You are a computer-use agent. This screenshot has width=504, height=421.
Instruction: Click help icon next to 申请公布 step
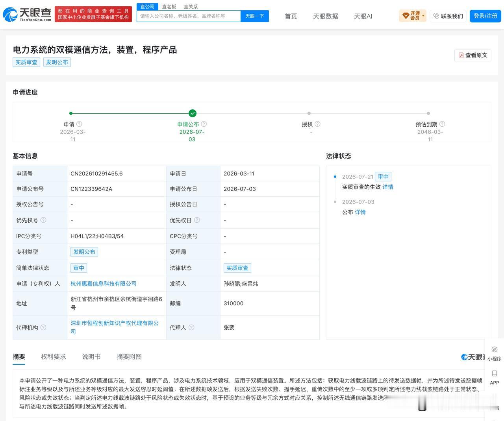pyautogui.click(x=204, y=124)
